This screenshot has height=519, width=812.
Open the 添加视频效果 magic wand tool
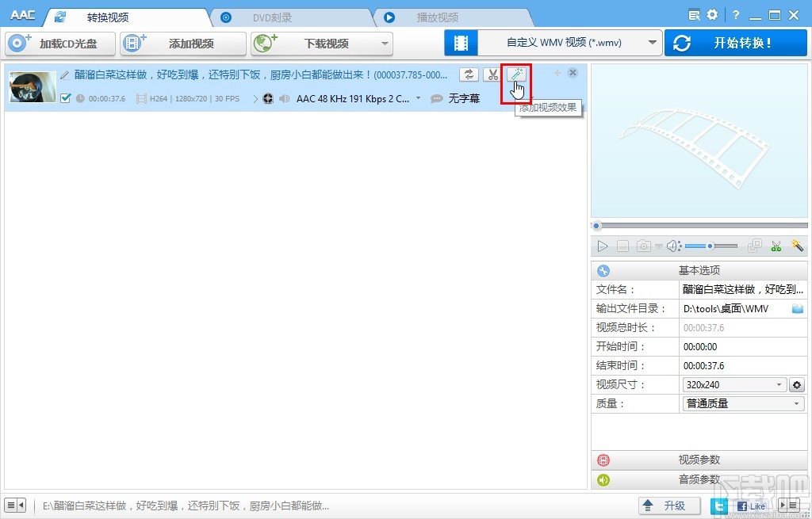pyautogui.click(x=516, y=74)
